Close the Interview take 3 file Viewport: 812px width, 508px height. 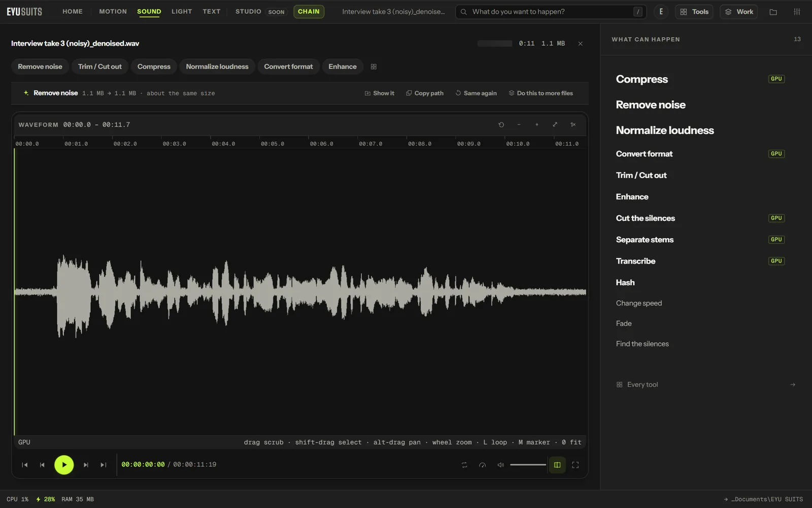(x=581, y=44)
